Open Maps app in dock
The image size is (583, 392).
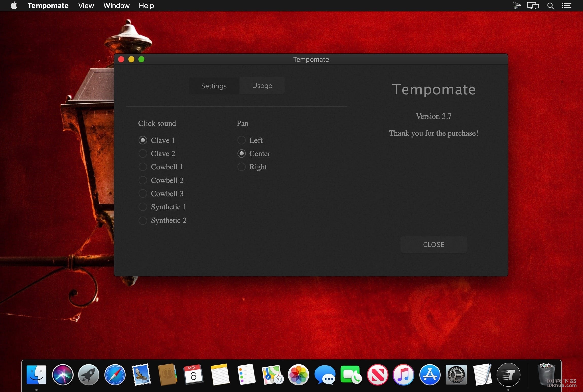272,375
